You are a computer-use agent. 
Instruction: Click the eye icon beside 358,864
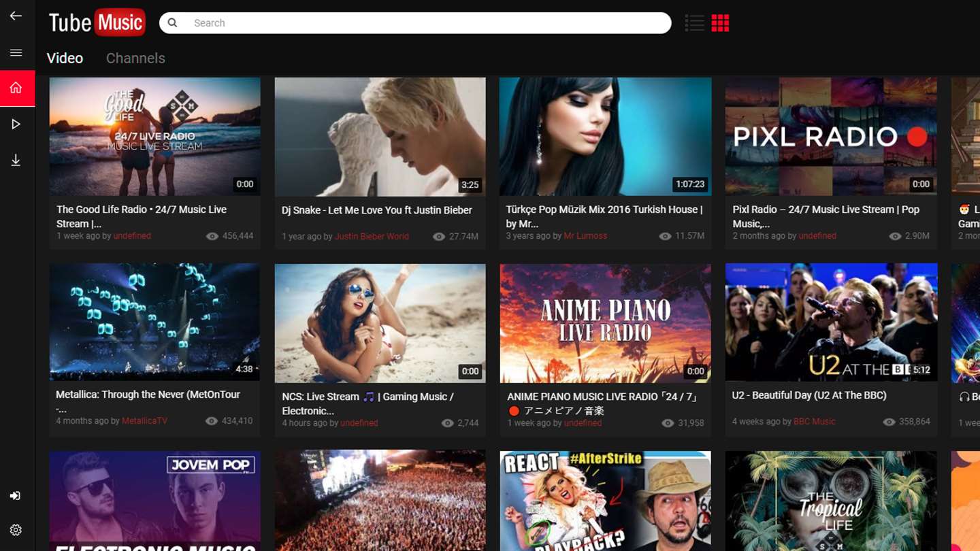pyautogui.click(x=889, y=422)
